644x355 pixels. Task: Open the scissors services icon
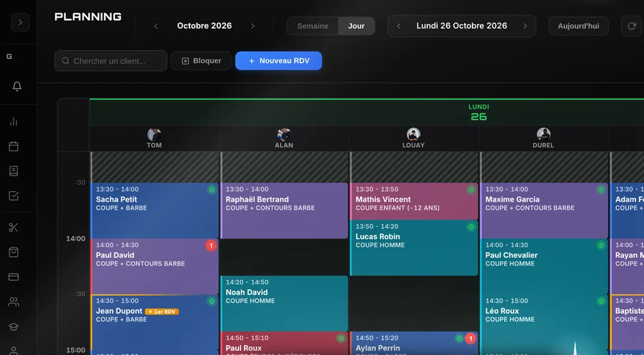14,227
